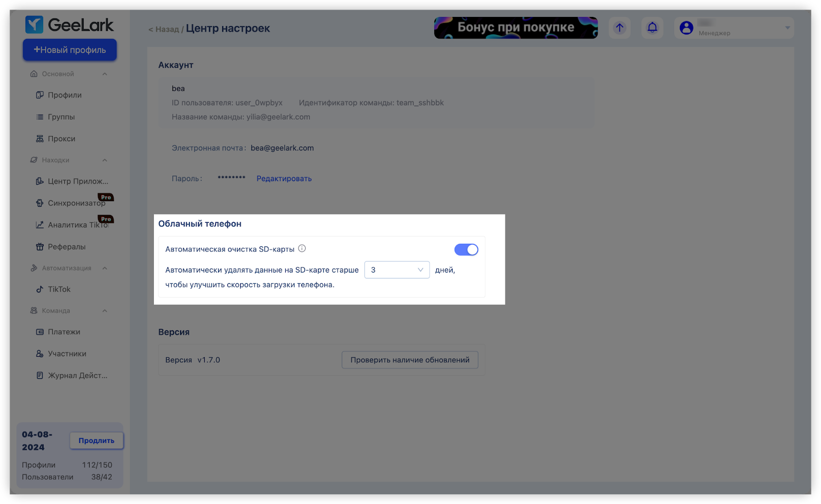Go back via Назад link
Screen dimensions: 821x504
tap(164, 29)
